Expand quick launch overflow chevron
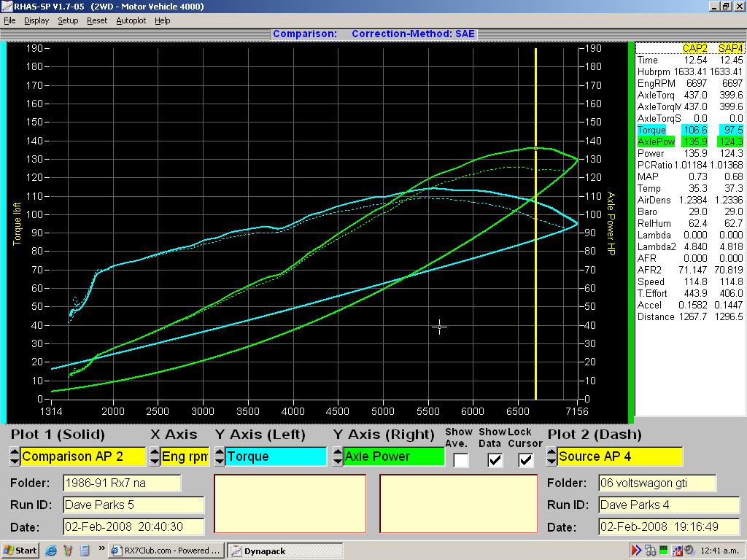 [101, 548]
